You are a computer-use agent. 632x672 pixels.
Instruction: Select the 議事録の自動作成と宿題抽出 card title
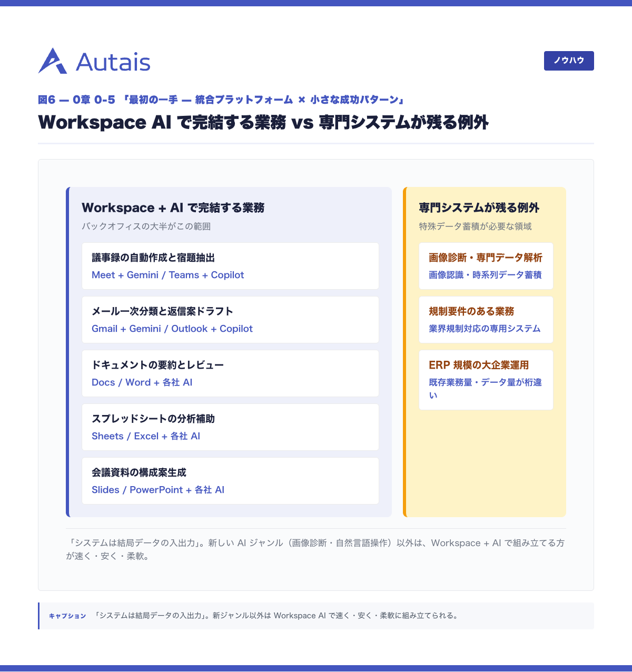(153, 258)
